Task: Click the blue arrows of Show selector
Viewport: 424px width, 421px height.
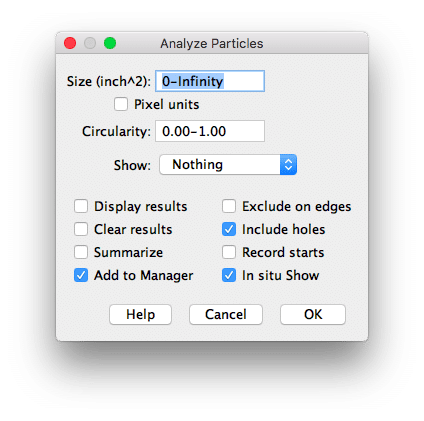Action: coord(288,164)
